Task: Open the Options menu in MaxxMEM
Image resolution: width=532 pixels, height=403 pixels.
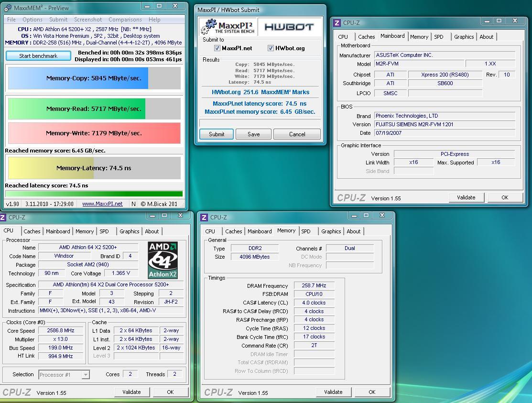Action: [33, 20]
